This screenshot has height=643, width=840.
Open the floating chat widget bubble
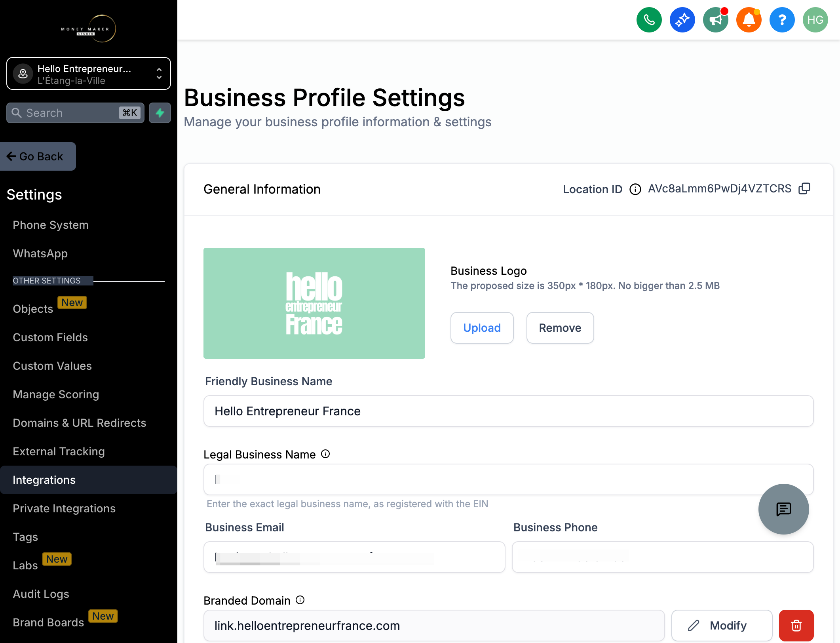click(x=783, y=509)
